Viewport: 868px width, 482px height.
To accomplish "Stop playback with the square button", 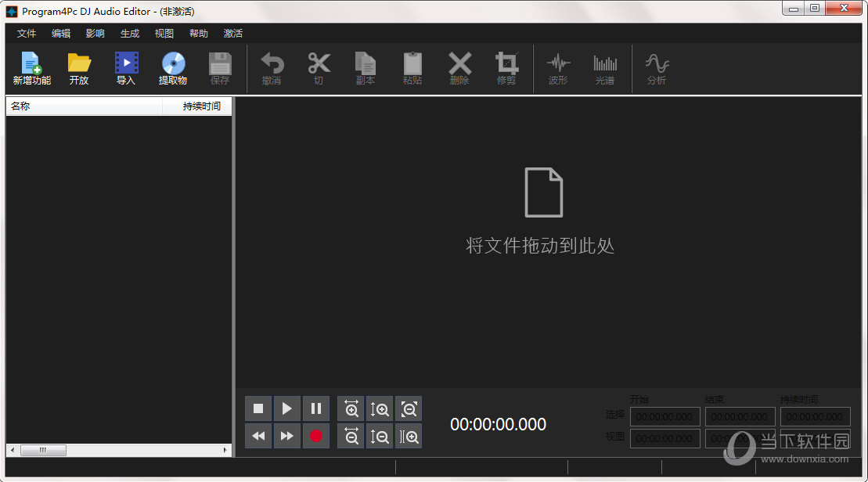I will [258, 408].
